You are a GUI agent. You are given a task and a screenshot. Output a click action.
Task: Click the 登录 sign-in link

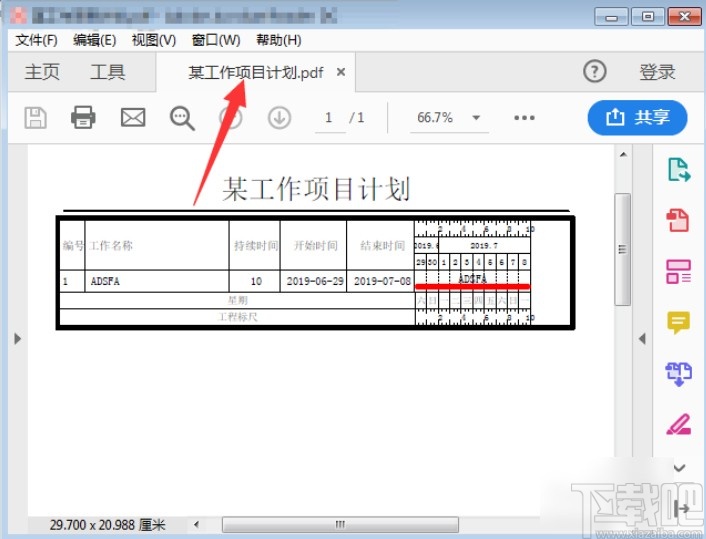pos(657,72)
